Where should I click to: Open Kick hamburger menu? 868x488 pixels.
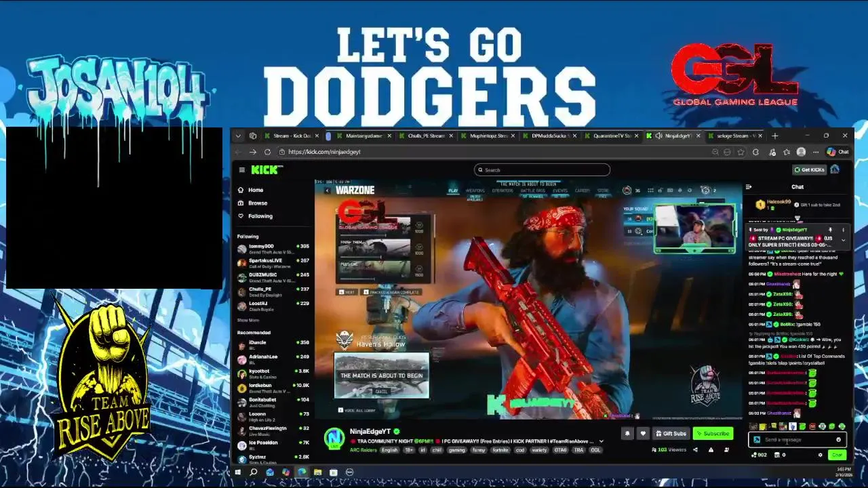[241, 170]
